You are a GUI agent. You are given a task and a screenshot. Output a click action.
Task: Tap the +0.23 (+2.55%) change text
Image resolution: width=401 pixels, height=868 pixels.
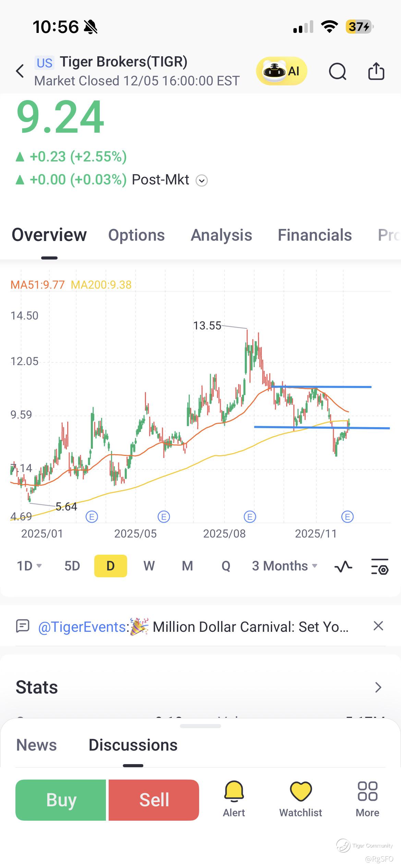click(x=78, y=157)
